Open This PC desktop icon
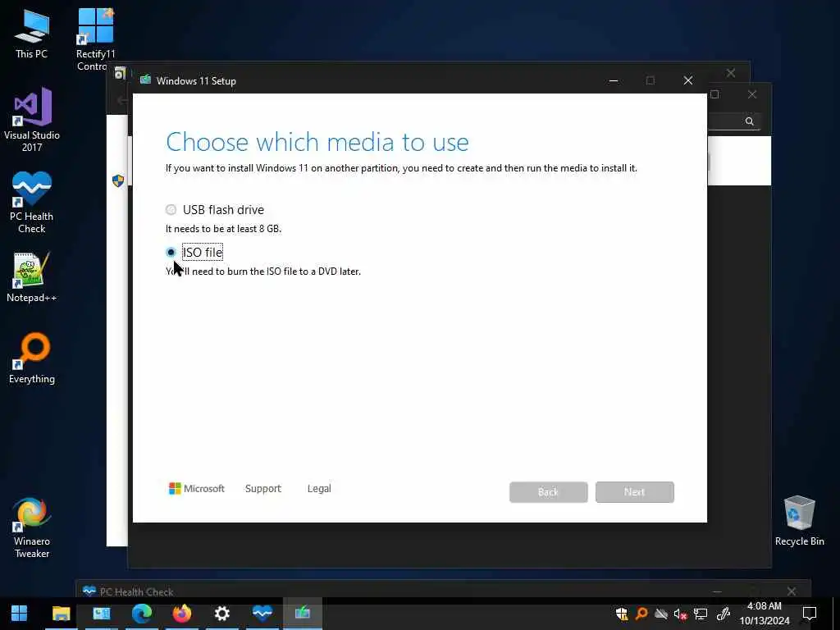The height and width of the screenshot is (630, 840). point(32,34)
